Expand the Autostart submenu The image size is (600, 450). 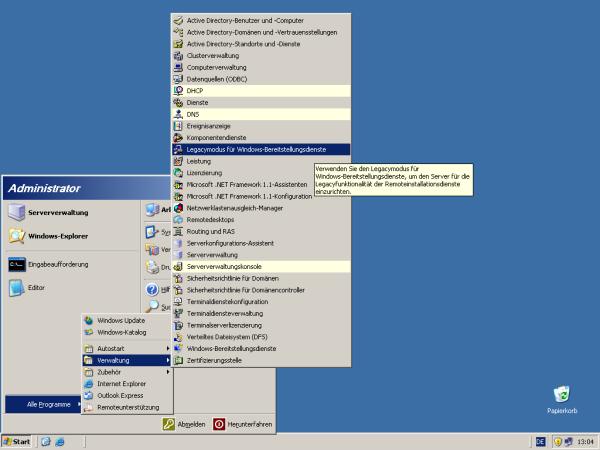(x=127, y=349)
